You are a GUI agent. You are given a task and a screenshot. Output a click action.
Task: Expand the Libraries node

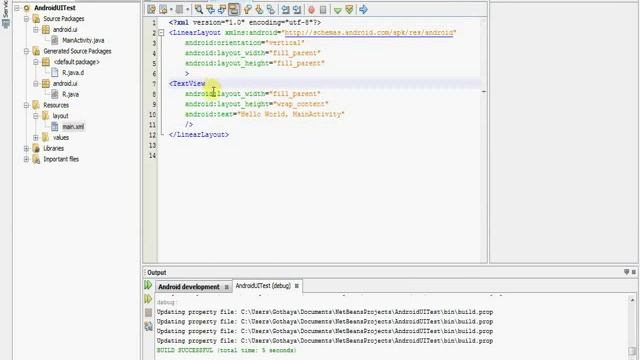26,148
